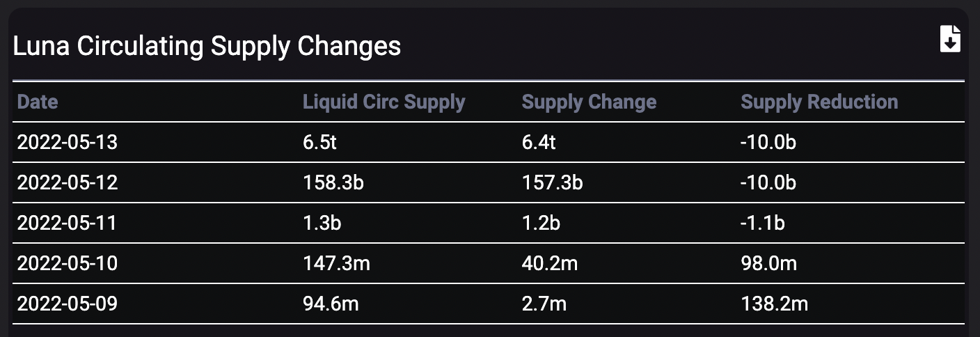Select the 2022-05-12 date cell
The height and width of the screenshot is (337, 980).
(68, 182)
